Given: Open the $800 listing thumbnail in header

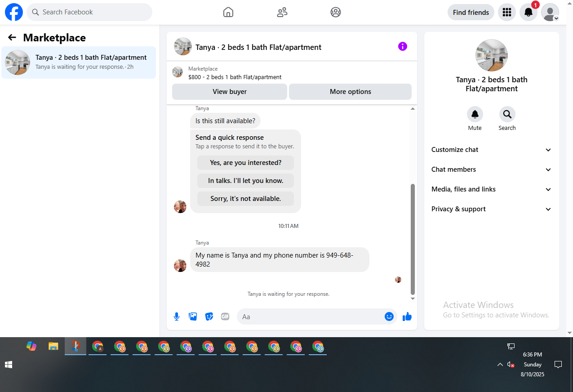Looking at the screenshot, I should point(178,72).
